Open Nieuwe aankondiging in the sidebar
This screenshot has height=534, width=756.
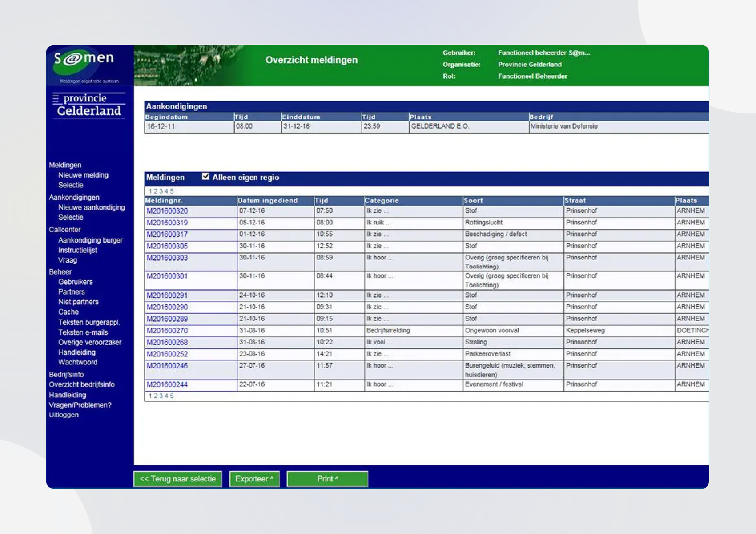[91, 207]
